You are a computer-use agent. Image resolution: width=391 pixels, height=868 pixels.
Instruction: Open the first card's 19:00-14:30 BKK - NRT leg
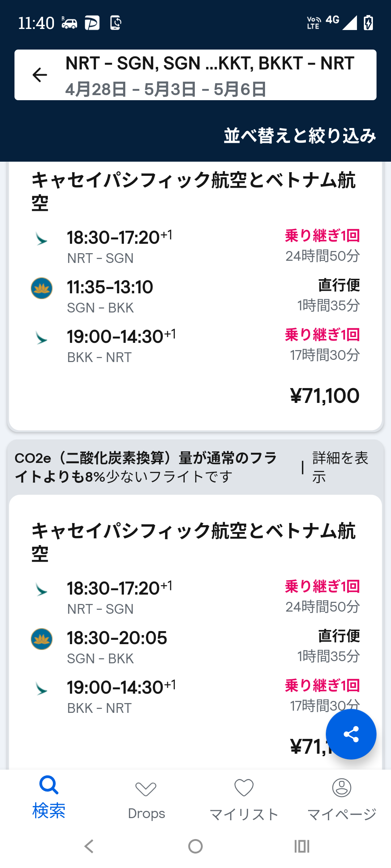(x=121, y=345)
